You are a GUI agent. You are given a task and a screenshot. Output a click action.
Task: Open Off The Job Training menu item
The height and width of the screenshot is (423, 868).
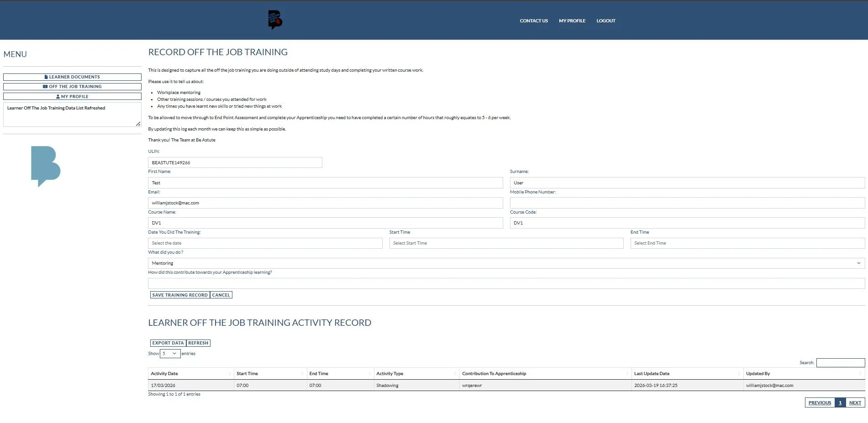pos(72,87)
